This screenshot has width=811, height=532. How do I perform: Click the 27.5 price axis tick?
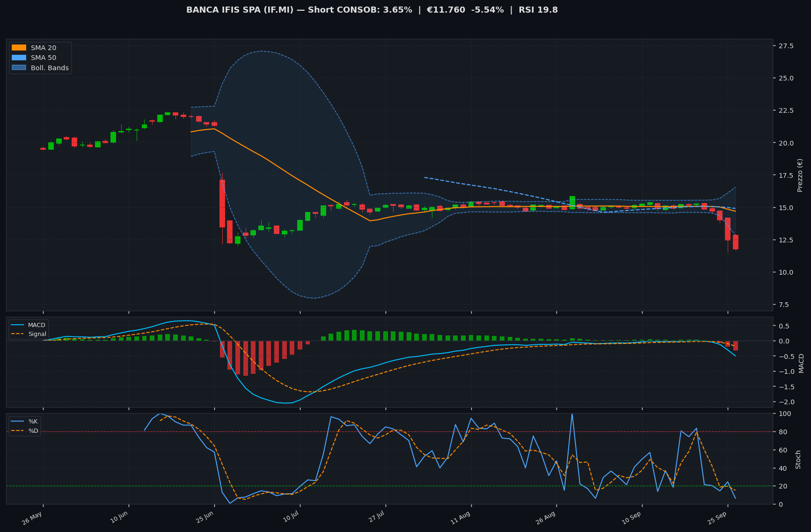coord(786,46)
